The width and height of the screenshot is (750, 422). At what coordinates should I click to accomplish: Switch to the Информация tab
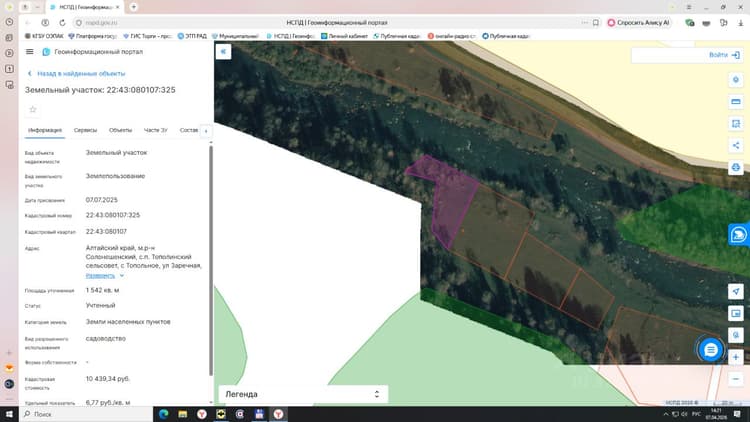coord(44,130)
